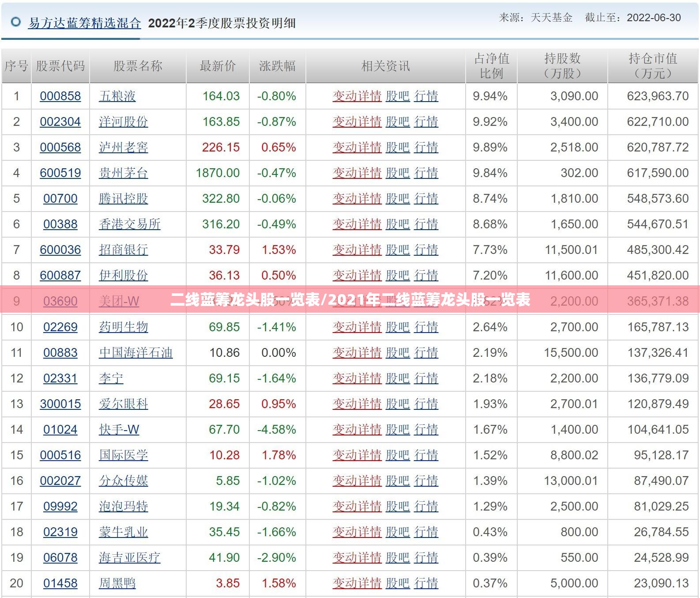Open 变动详情 for 海吉亚医疗 row
The image size is (700, 598).
coord(357,557)
